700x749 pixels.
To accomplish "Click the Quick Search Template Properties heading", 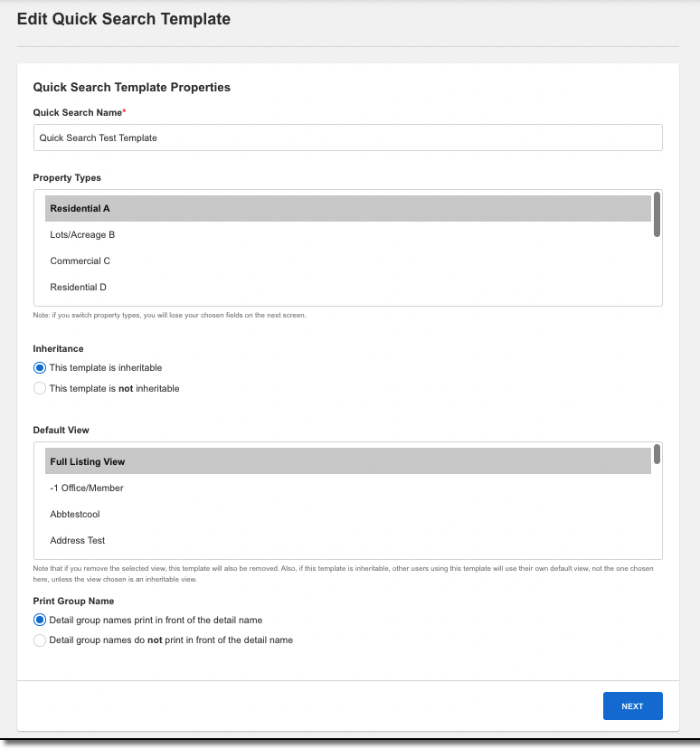I will (x=131, y=87).
